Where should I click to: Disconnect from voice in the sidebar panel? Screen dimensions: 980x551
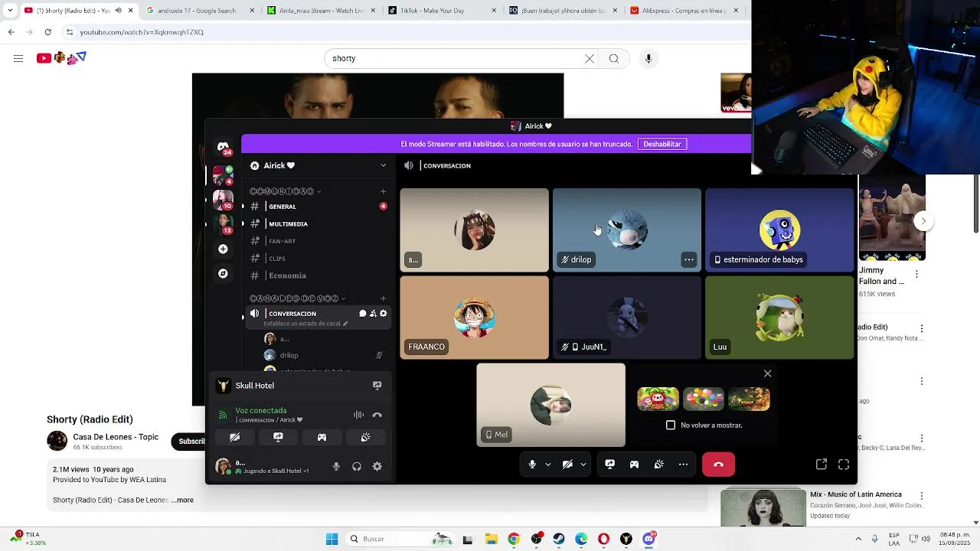pos(377,415)
